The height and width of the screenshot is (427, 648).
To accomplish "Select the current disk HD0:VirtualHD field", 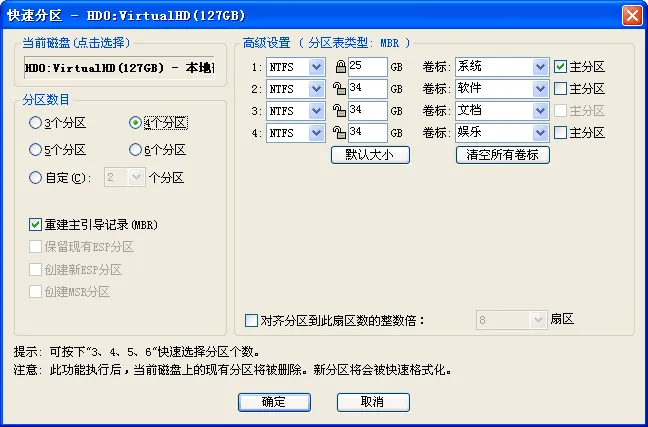I will [119, 68].
